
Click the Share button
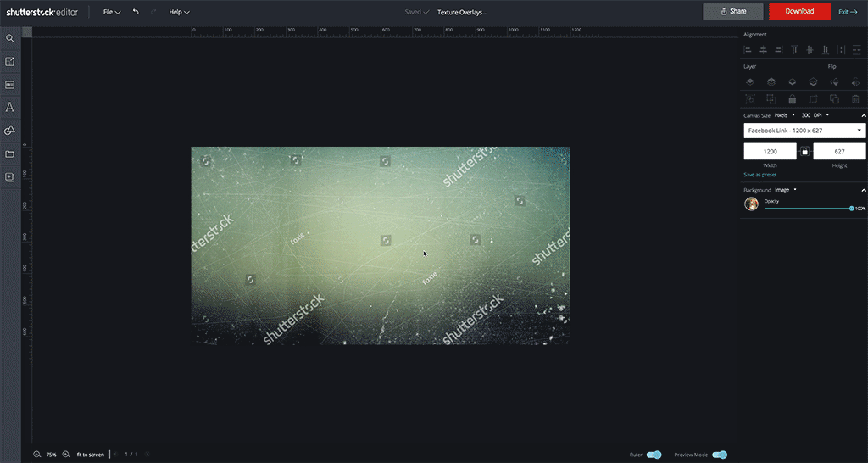point(733,12)
